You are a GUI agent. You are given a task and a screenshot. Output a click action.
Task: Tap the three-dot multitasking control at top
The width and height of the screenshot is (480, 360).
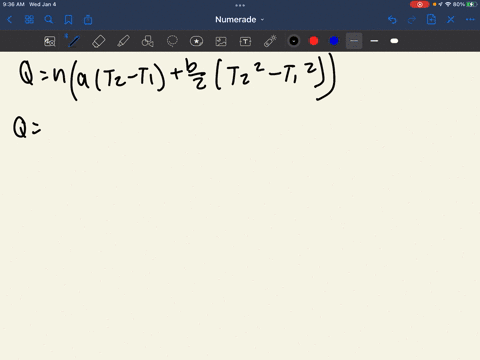tap(240, 5)
